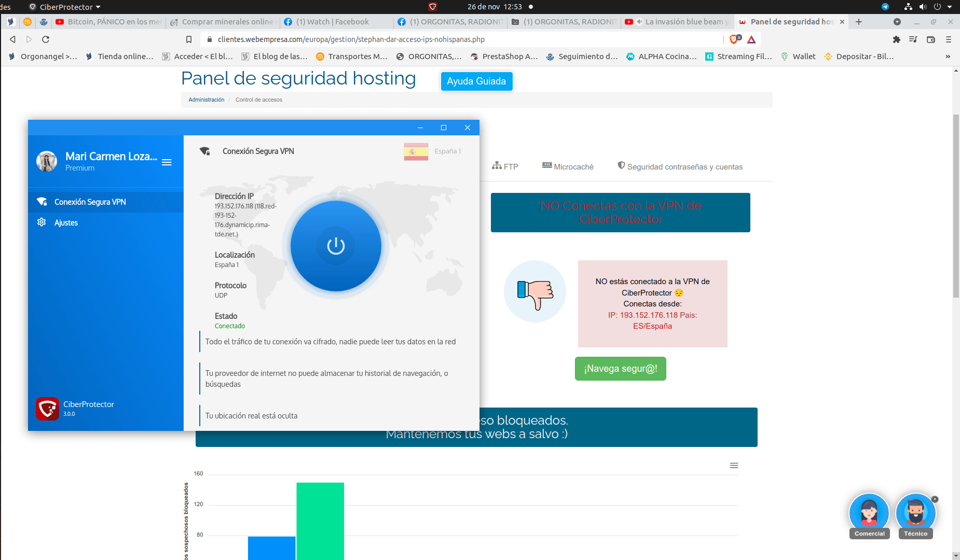Click the Conectado status text

click(230, 326)
